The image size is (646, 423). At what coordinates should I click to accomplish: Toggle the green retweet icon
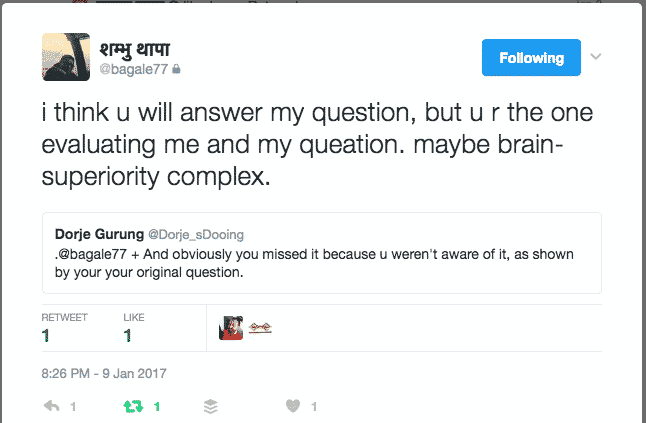tap(133, 407)
